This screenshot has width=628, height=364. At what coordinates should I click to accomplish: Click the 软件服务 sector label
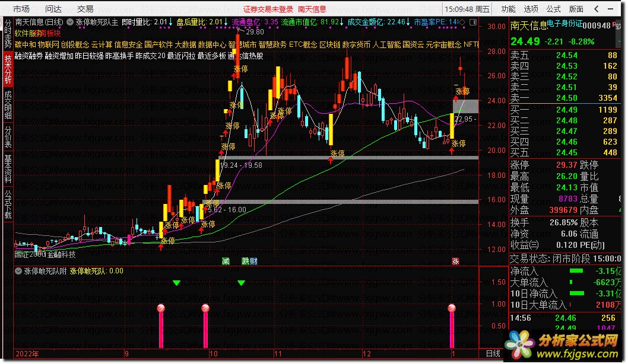(x=28, y=34)
